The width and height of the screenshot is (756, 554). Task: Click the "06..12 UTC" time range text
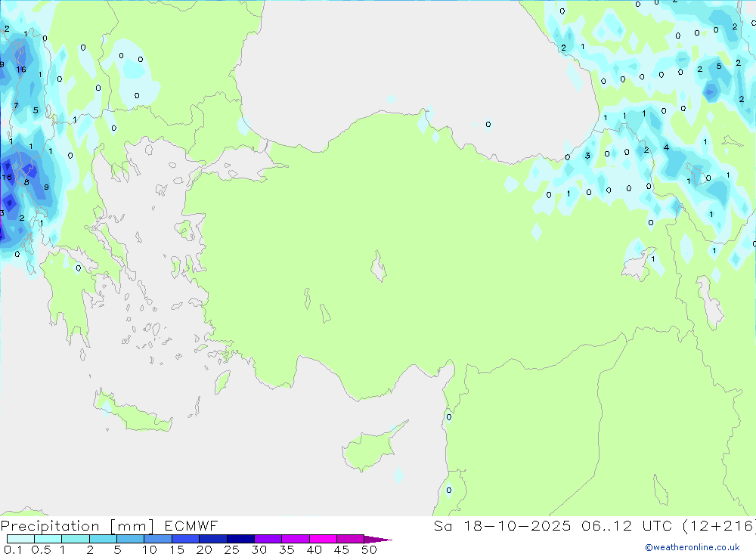[x=627, y=525]
